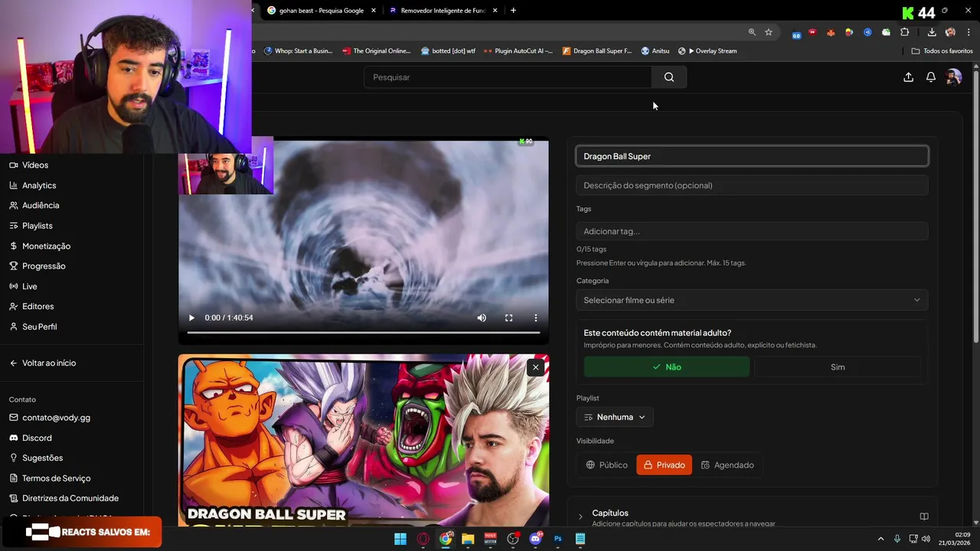Click the Pesquisar search field
The image size is (980, 551).
click(508, 77)
